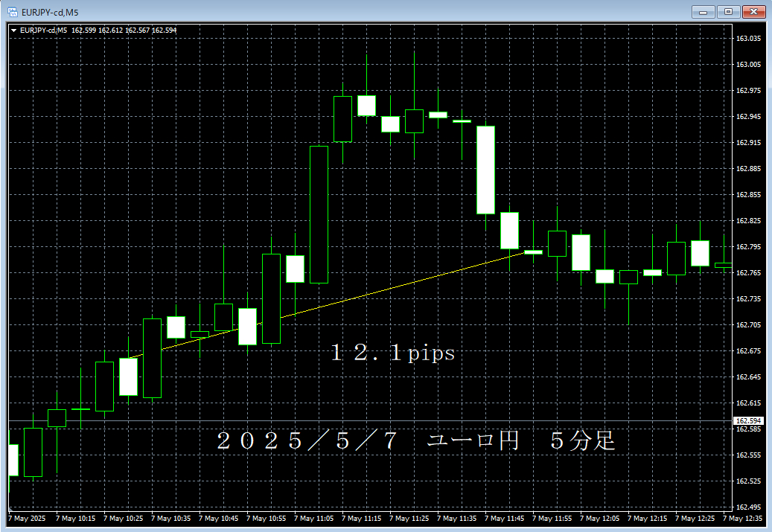Click the EURJPY chart window icon
Viewport: 772px width, 532px height.
pos(13,12)
